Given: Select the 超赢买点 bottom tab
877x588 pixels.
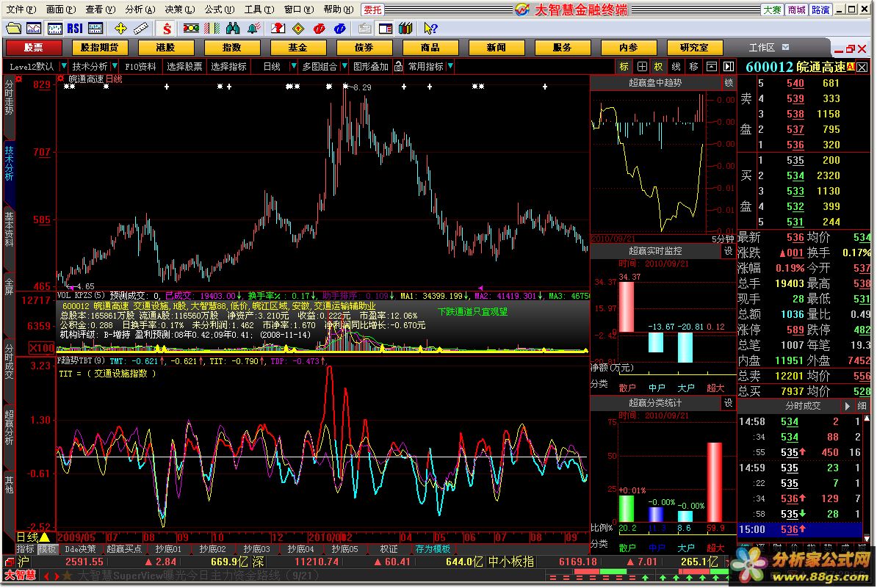Looking at the screenshot, I should (124, 549).
